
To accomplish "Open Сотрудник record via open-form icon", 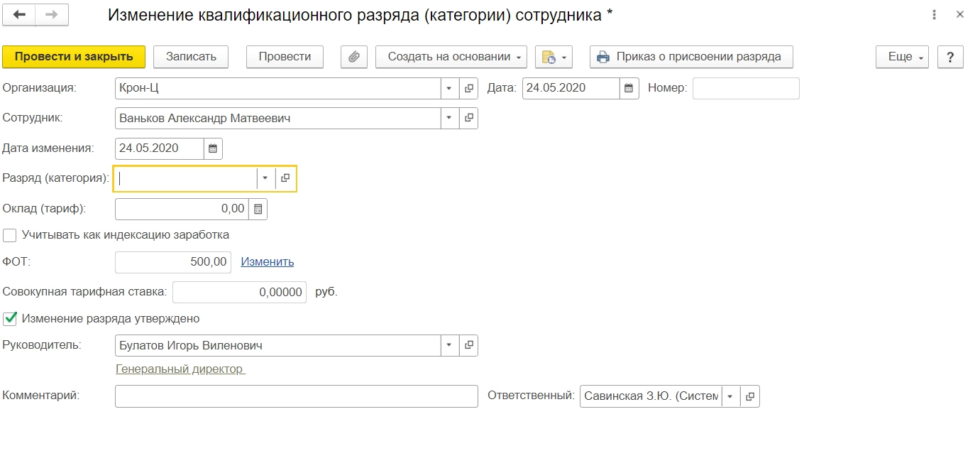I will pyautogui.click(x=469, y=119).
